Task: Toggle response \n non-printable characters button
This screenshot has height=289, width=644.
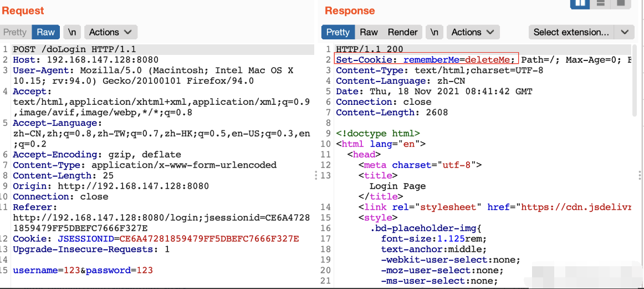Action: tap(435, 32)
